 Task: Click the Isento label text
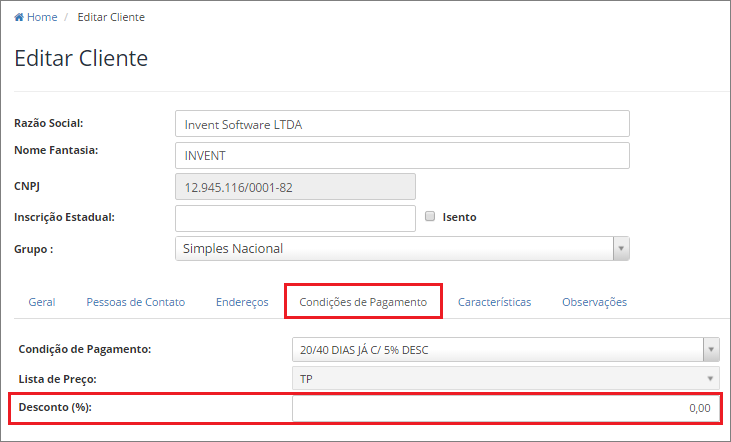coord(459,217)
